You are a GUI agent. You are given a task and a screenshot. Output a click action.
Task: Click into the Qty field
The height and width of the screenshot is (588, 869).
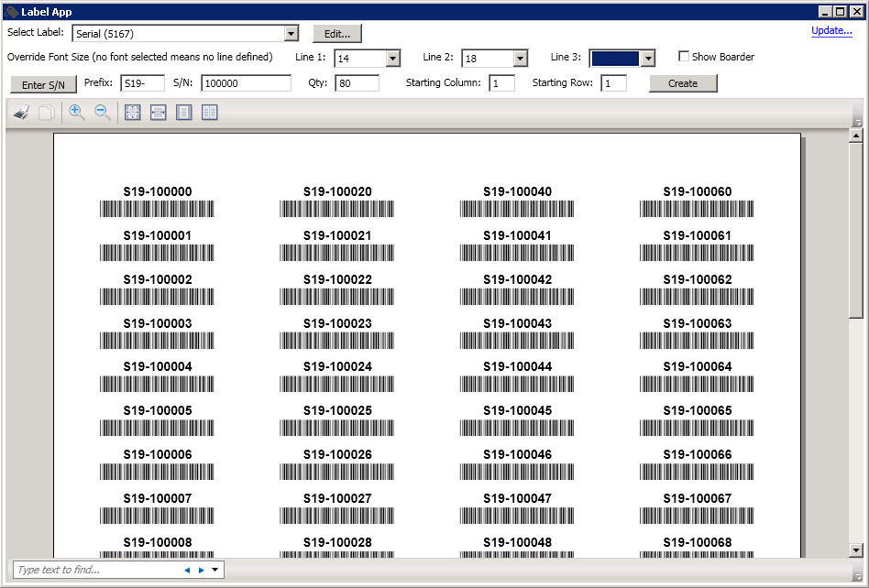click(x=357, y=83)
